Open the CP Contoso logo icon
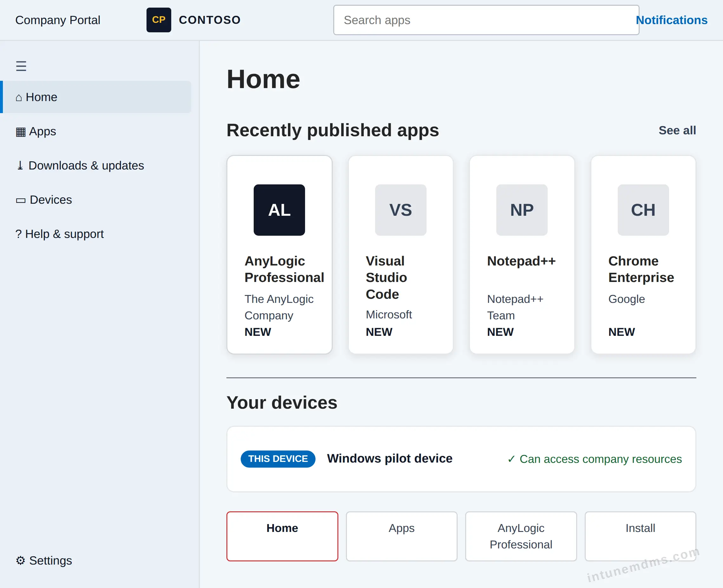The height and width of the screenshot is (588, 723). 159,20
